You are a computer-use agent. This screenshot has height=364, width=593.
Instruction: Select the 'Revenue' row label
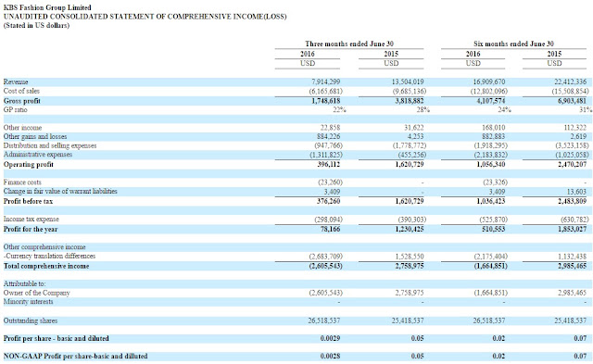coord(16,82)
